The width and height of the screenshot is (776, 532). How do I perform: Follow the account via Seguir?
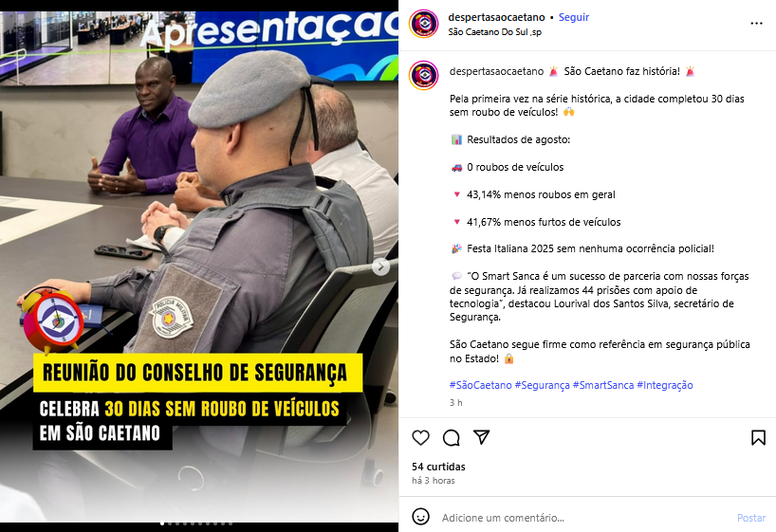[574, 17]
